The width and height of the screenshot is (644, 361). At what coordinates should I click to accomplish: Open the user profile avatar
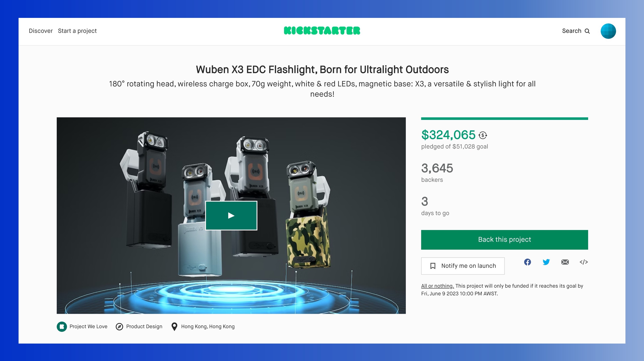pos(608,31)
